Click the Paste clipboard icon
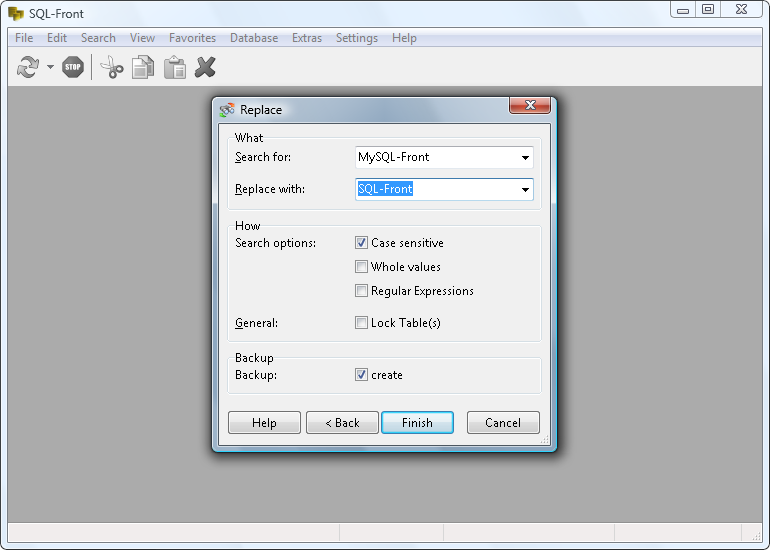770x550 pixels. tap(175, 67)
